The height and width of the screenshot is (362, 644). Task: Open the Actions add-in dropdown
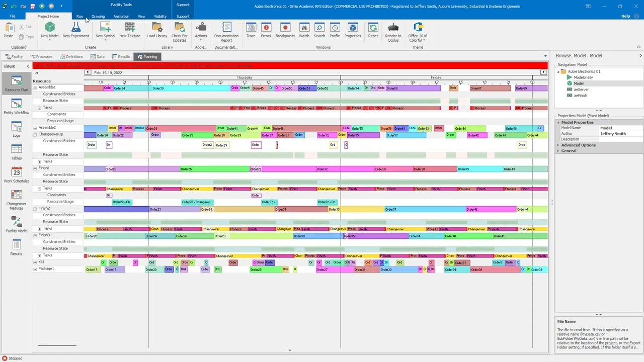(x=201, y=40)
